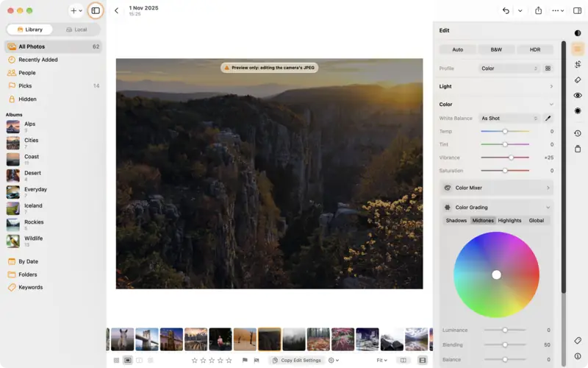Mark the photo with the reject flag
This screenshot has width=588, height=368.
point(257,360)
